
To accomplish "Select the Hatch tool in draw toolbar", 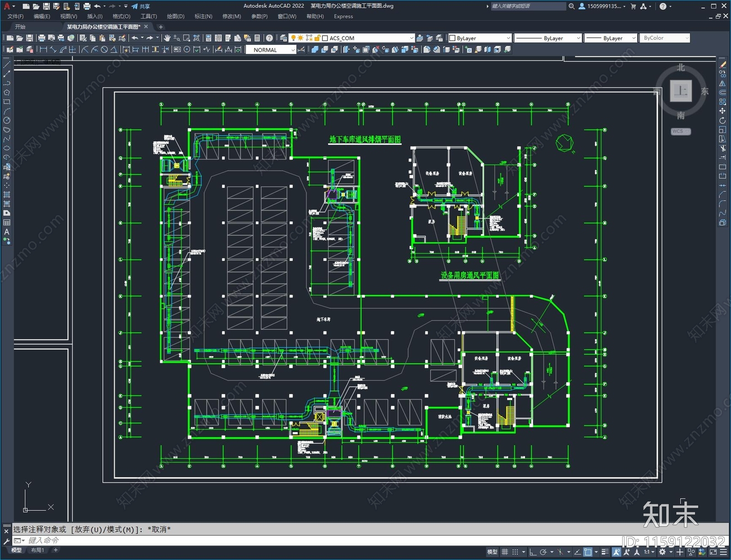I will point(6,195).
